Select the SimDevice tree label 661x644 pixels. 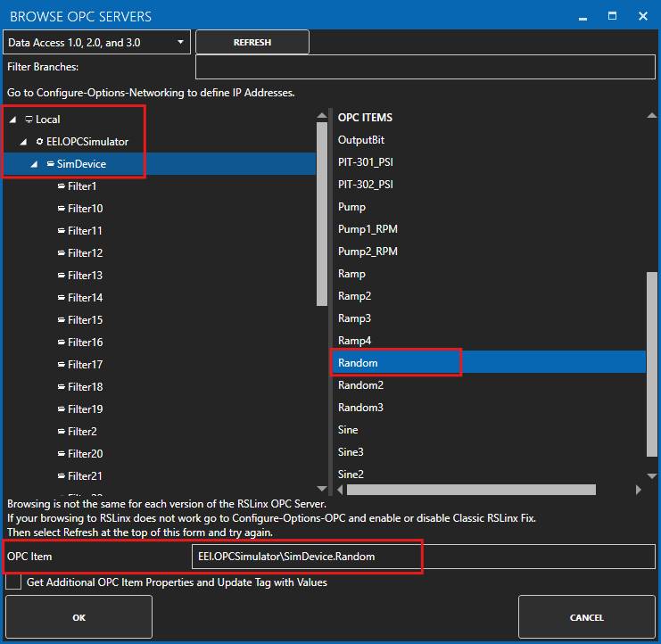tap(81, 164)
